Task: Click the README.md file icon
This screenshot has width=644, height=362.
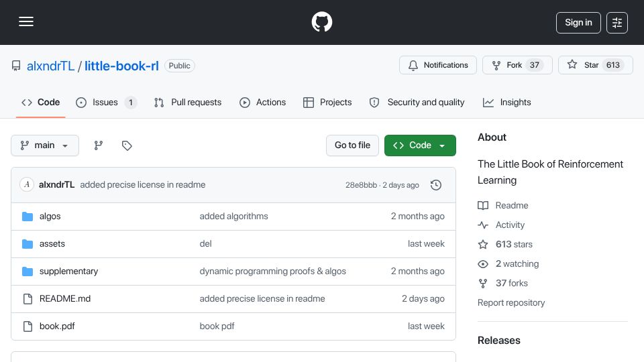Action: (28, 299)
